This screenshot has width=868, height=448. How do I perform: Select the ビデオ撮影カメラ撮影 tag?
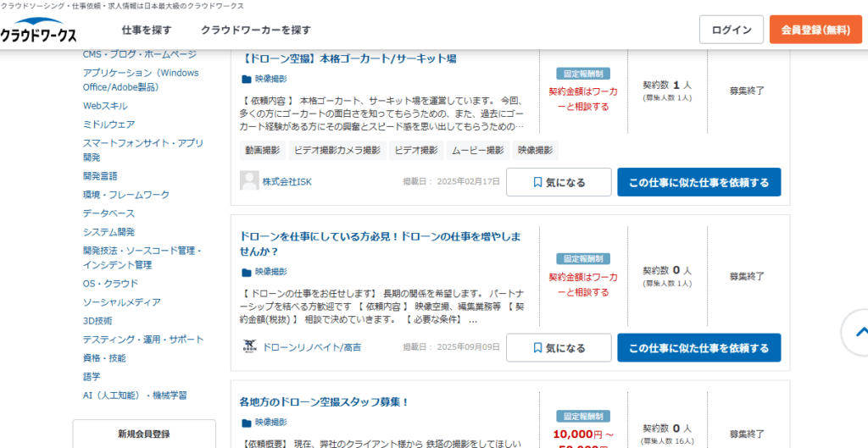[337, 151]
